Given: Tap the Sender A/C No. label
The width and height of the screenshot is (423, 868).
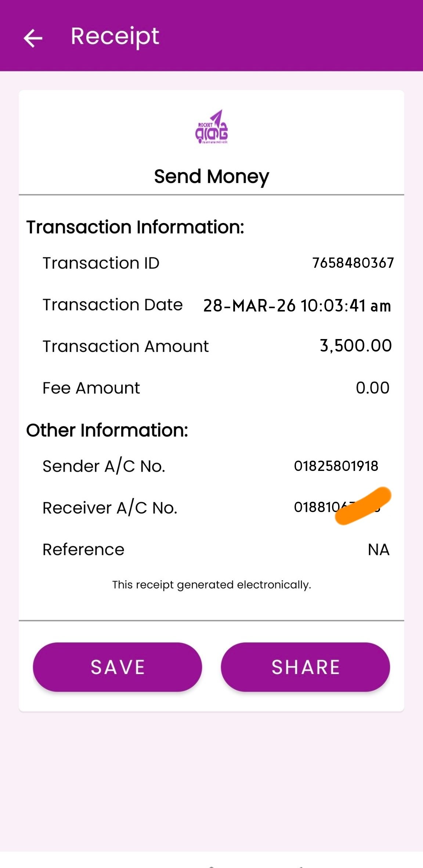Looking at the screenshot, I should 104,467.
